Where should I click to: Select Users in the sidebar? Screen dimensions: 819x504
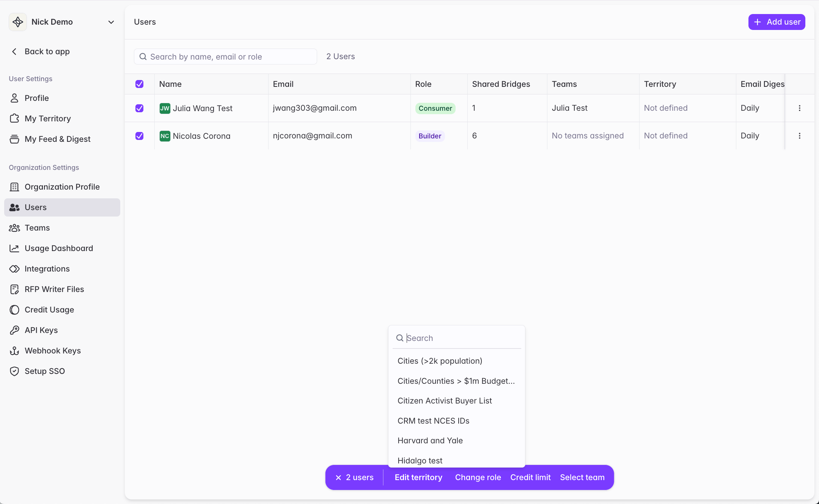pos(62,207)
